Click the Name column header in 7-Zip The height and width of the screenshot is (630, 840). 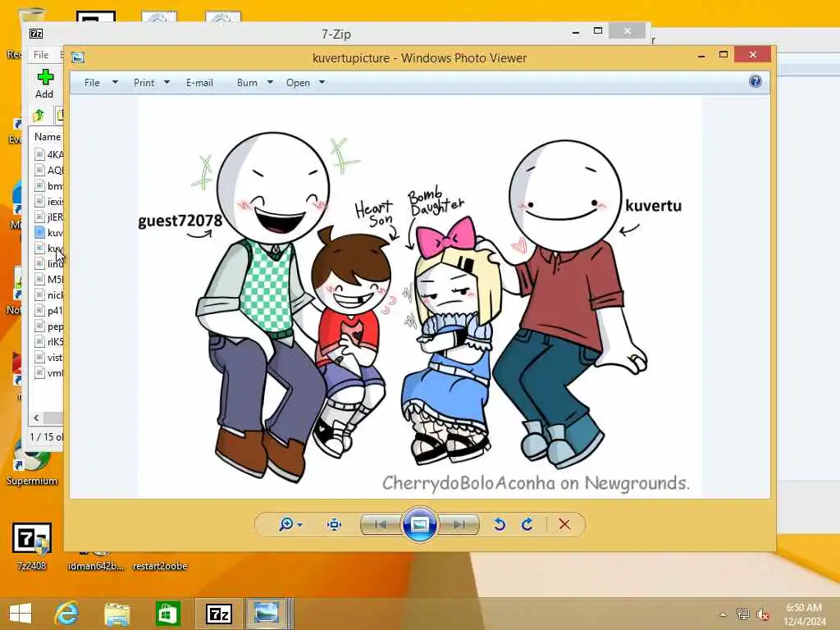48,137
